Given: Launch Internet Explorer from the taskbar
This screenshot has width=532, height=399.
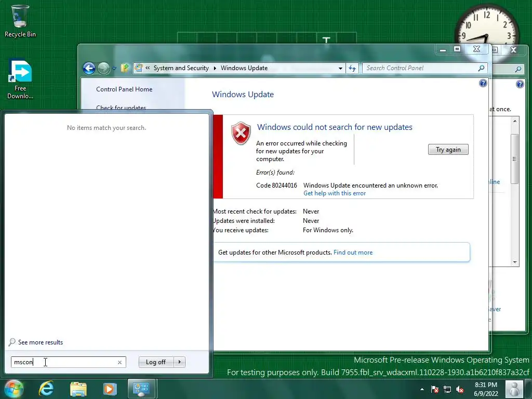Looking at the screenshot, I should pyautogui.click(x=46, y=389).
